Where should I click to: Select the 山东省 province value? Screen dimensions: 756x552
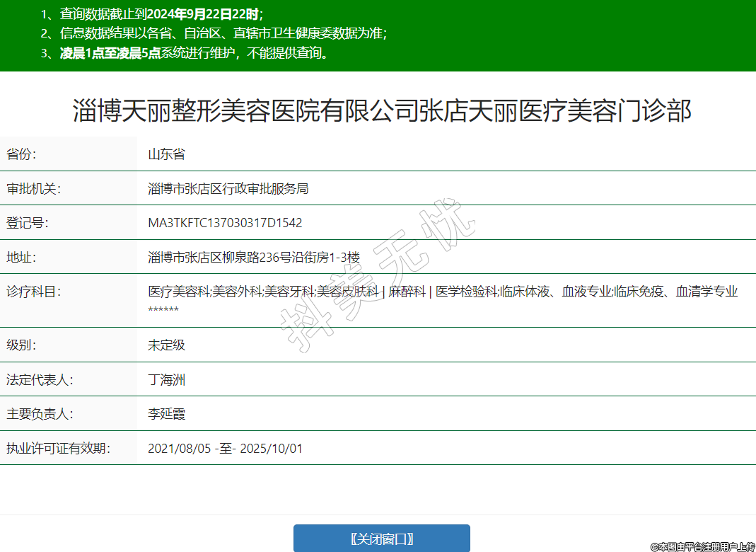pos(166,154)
